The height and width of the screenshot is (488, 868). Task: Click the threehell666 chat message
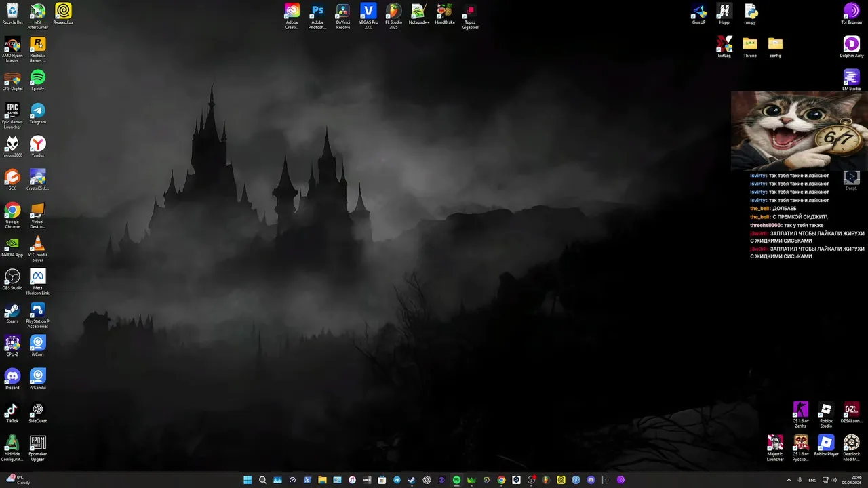(x=787, y=225)
